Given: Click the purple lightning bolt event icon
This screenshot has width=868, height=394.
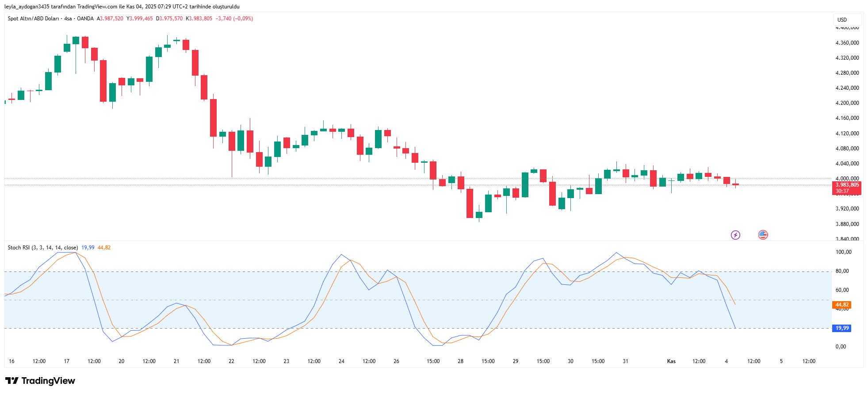Looking at the screenshot, I should click(x=735, y=235).
